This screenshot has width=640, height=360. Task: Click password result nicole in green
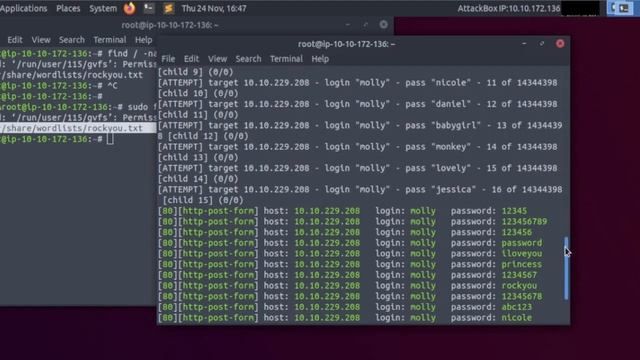(517, 318)
